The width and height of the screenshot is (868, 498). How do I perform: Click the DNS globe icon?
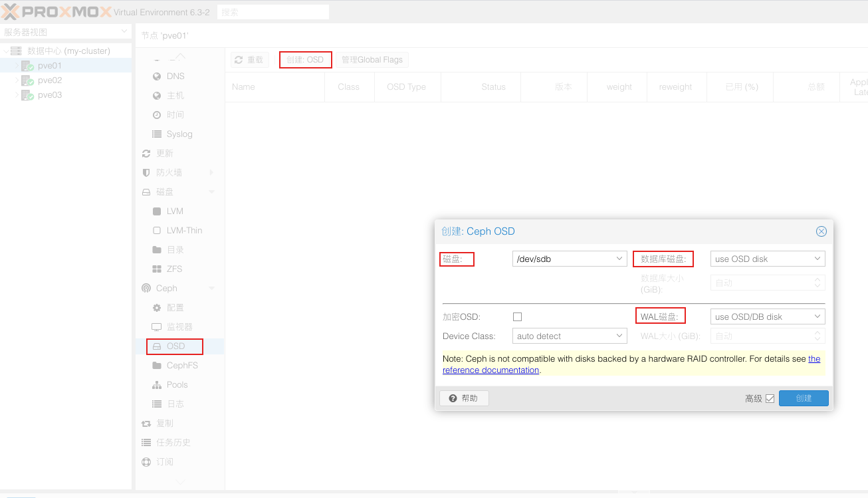tap(157, 76)
